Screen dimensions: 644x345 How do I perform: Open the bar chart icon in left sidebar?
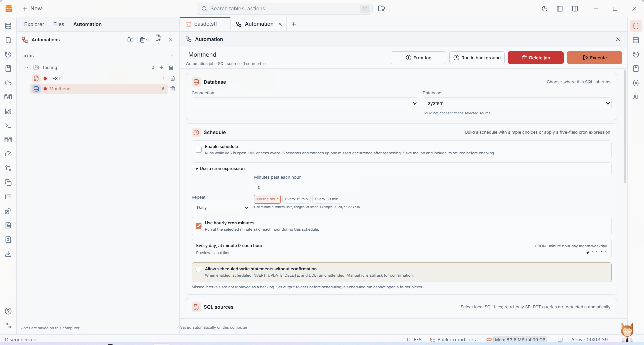8,111
